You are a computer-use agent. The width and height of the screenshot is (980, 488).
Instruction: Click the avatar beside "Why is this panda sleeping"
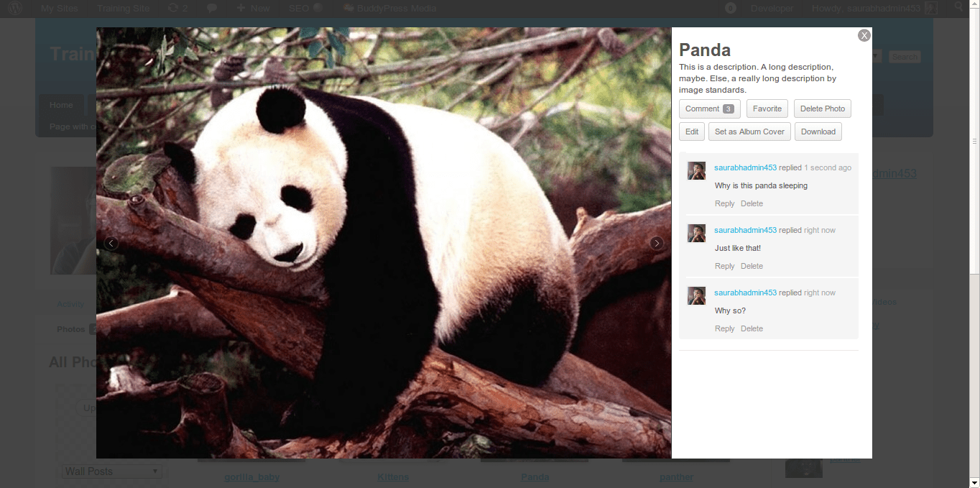696,170
